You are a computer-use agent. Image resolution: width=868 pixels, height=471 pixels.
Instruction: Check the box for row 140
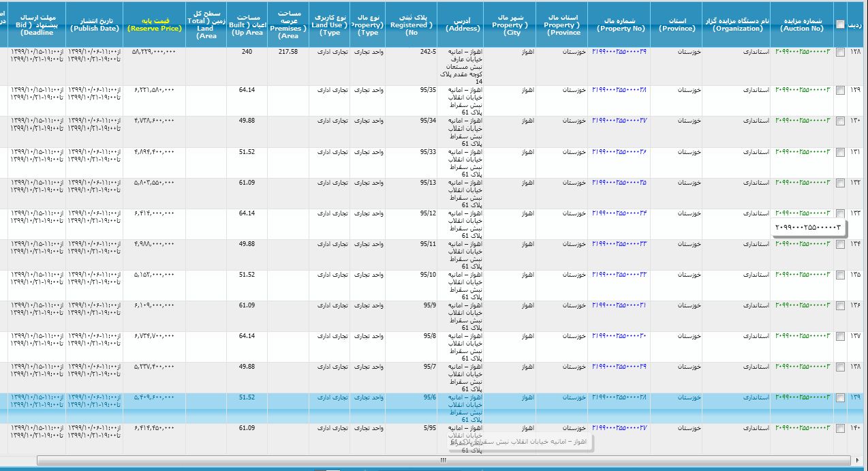point(840,428)
